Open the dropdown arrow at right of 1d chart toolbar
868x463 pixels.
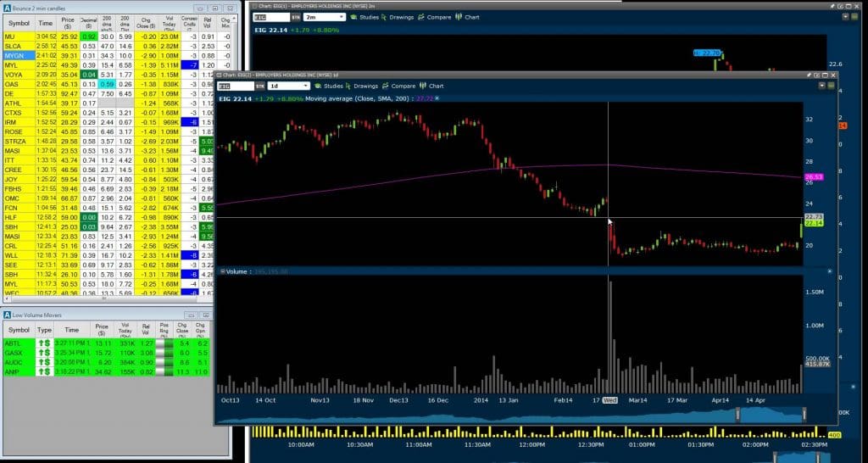coord(820,86)
